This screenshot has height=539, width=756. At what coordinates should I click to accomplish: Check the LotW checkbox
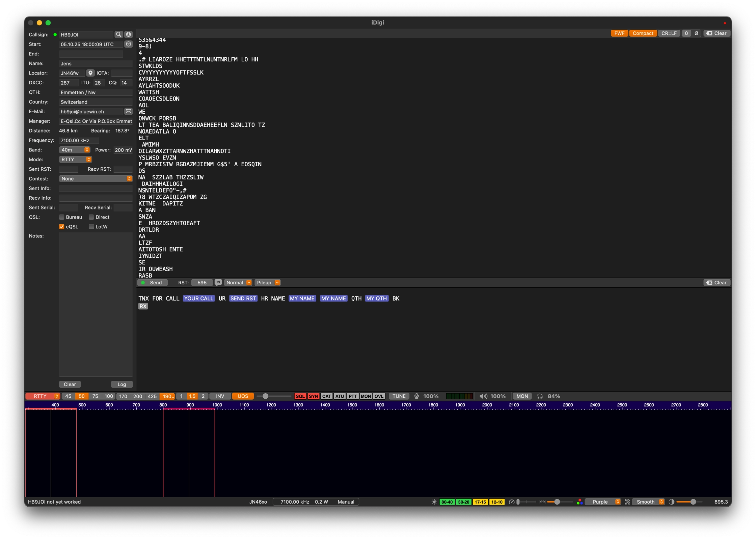(x=91, y=227)
